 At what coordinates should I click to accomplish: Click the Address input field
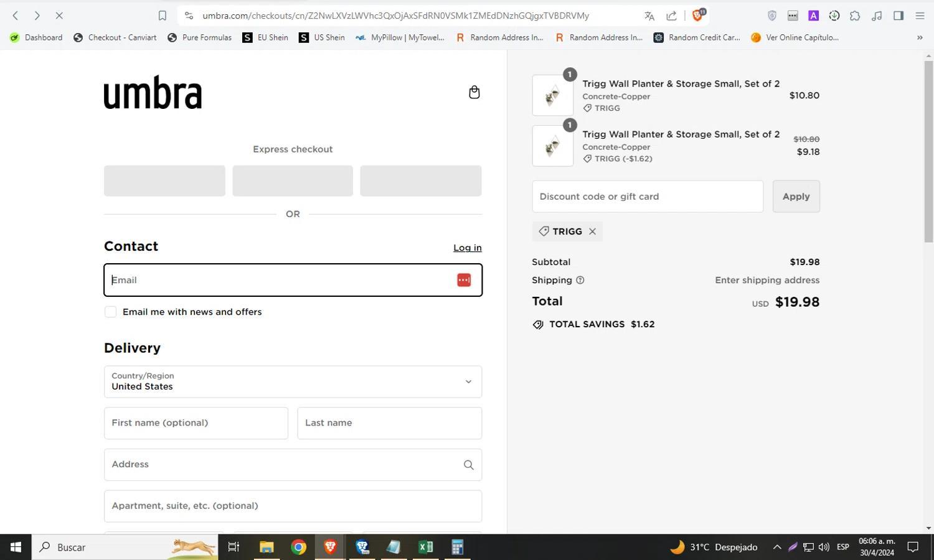tap(293, 465)
